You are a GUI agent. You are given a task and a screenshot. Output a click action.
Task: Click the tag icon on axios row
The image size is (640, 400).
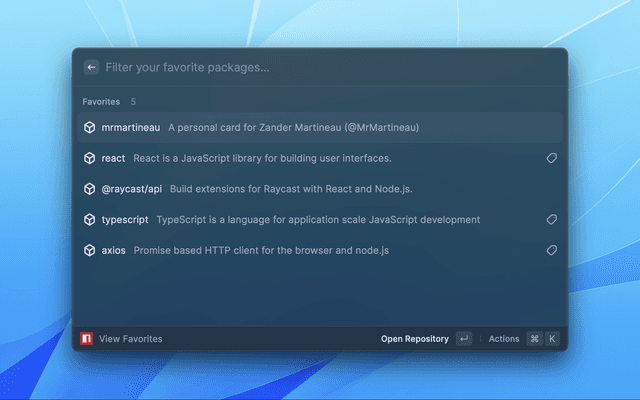551,250
